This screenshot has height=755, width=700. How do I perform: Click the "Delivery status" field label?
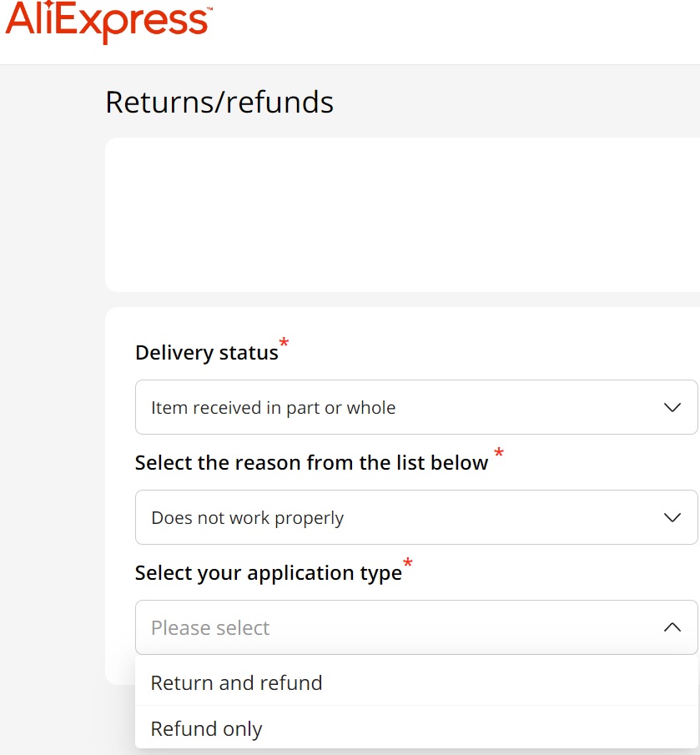[x=206, y=353]
